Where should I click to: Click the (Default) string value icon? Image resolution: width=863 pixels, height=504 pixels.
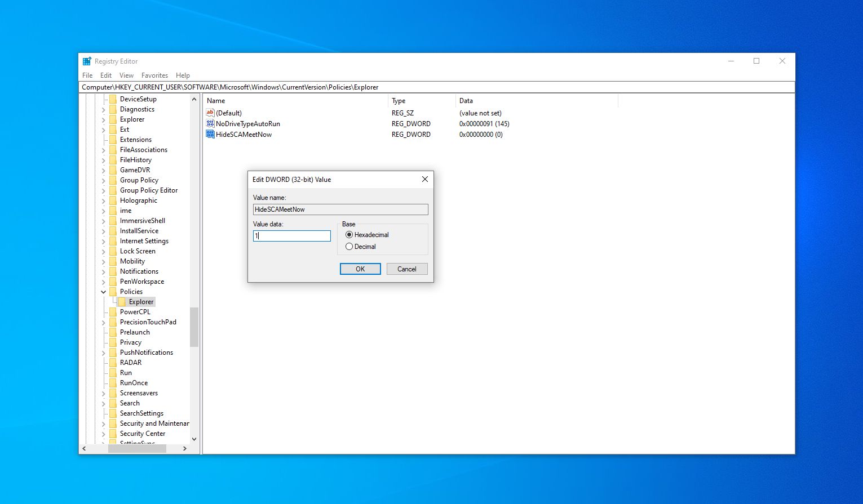point(210,113)
